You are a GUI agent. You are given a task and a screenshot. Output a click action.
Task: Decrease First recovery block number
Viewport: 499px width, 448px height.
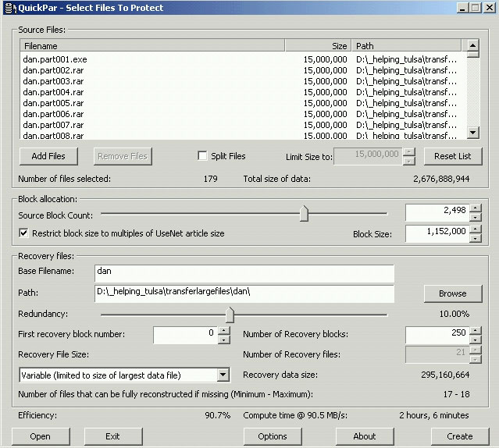[223, 340]
